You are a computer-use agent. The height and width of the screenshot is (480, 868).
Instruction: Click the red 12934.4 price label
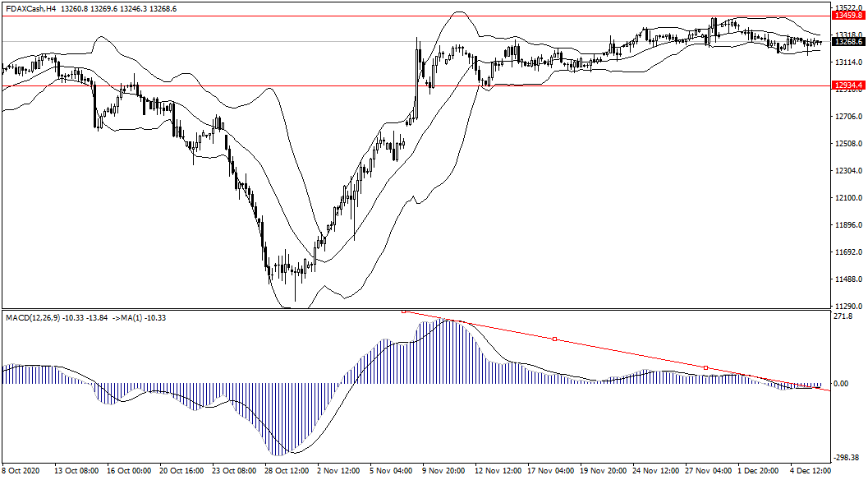click(x=848, y=85)
